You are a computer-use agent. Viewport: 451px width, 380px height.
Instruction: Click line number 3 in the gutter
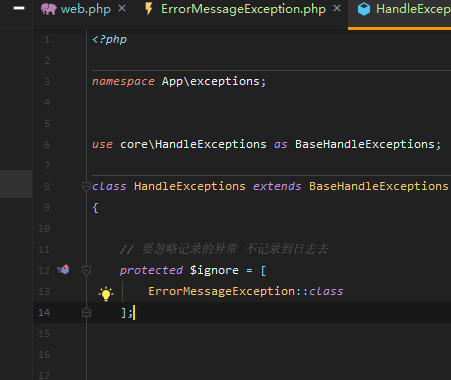[x=47, y=82]
